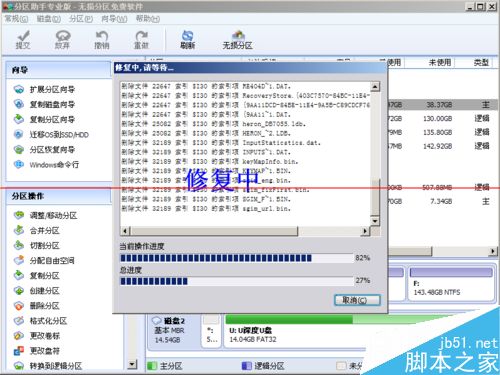Open the 迁移OS到SSD/HDD icon
The height and width of the screenshot is (375, 500).
tap(19, 135)
